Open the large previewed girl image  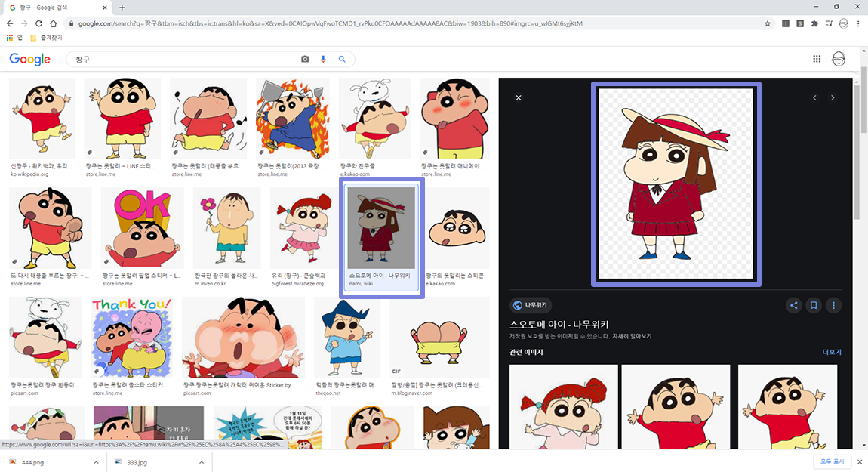pyautogui.click(x=676, y=184)
